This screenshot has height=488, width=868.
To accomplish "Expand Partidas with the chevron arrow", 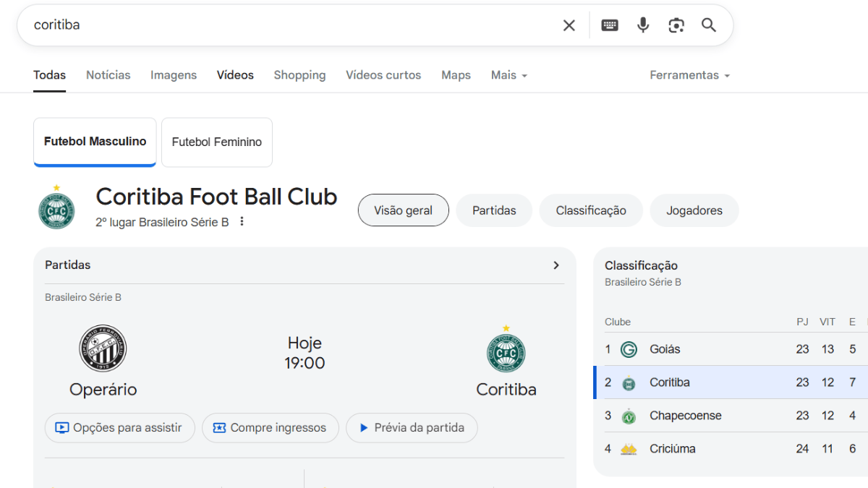I will [x=556, y=265].
